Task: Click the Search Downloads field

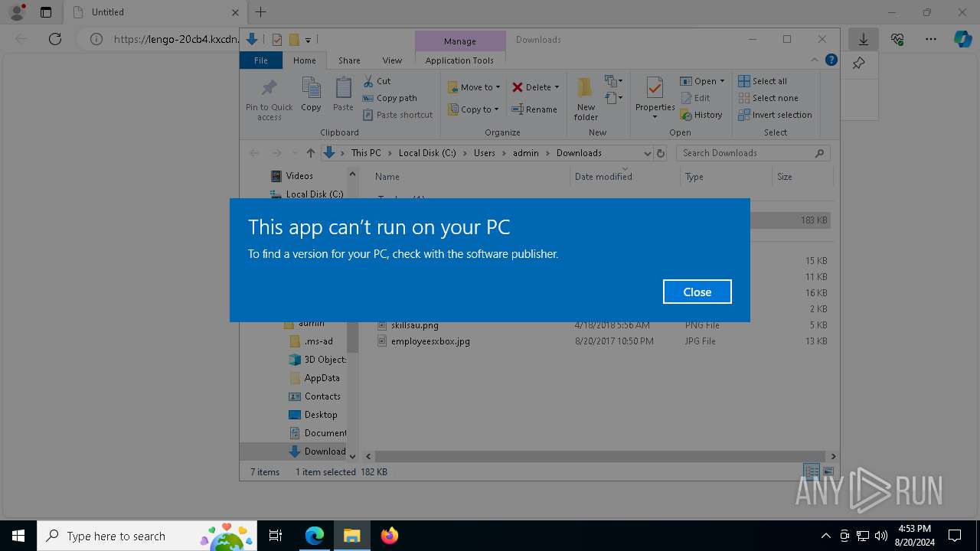Action: tap(753, 153)
